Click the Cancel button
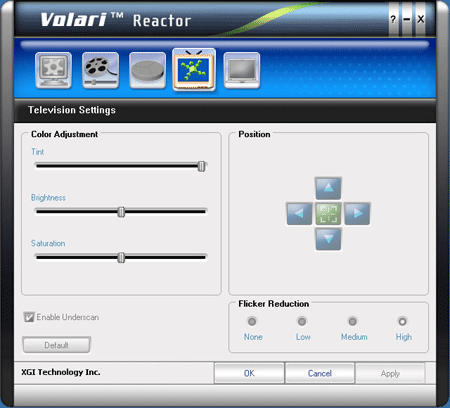 (319, 373)
